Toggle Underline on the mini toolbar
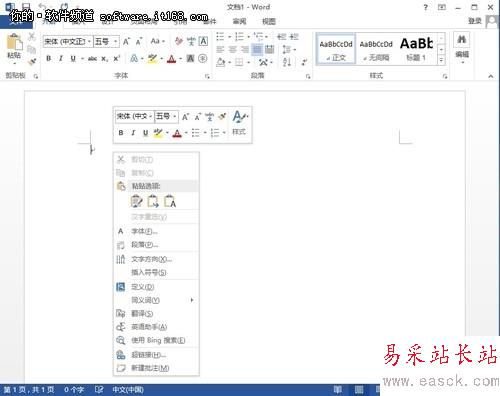Image resolution: width=500 pixels, height=396 pixels. (145, 133)
